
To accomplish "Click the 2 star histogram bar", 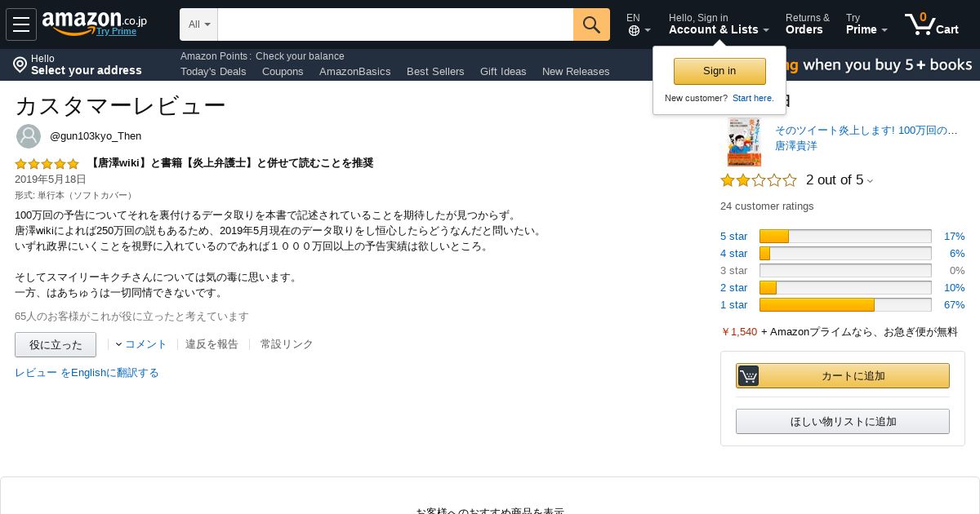I will (845, 287).
